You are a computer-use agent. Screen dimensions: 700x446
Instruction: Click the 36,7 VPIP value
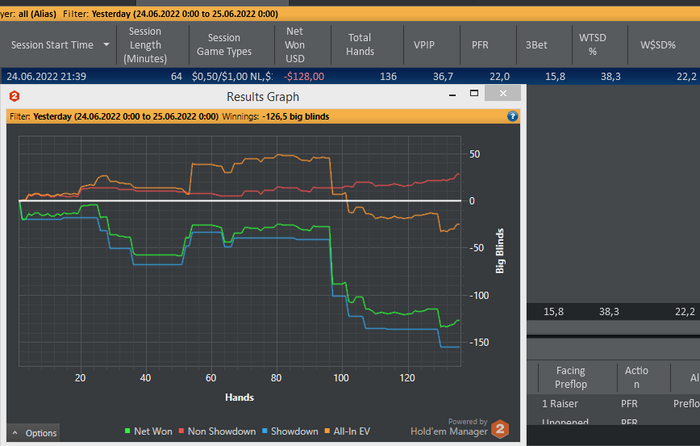coord(443,76)
